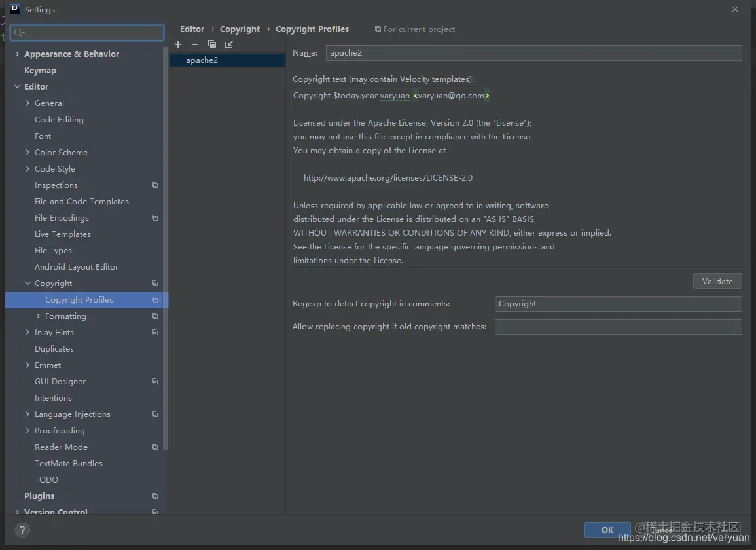Expand the Proofreading subtree
This screenshot has height=550, width=756.
click(x=27, y=430)
